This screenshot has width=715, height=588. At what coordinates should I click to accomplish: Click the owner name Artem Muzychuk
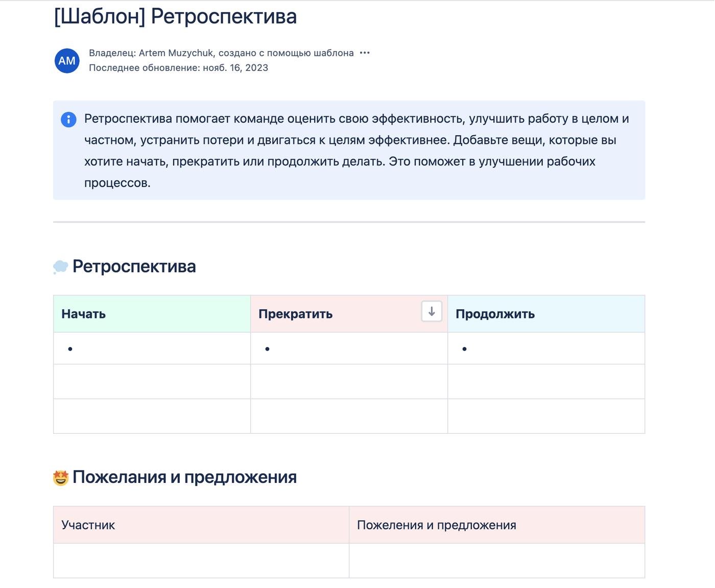176,53
